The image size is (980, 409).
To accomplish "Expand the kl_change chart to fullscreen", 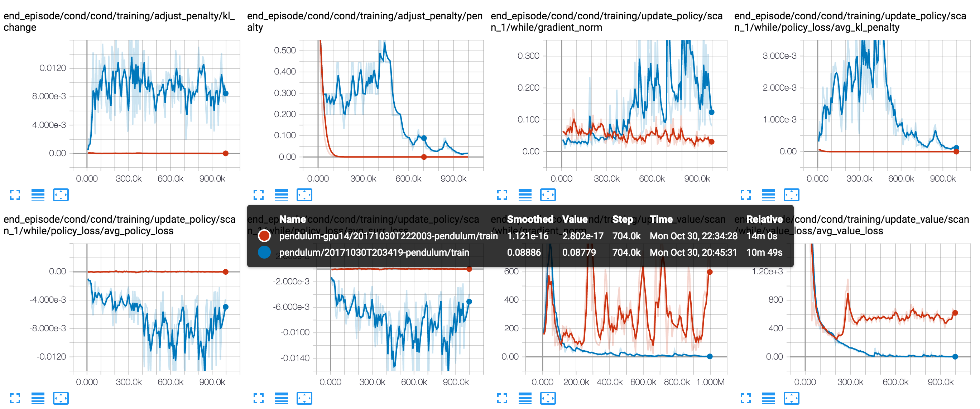I will 14,195.
